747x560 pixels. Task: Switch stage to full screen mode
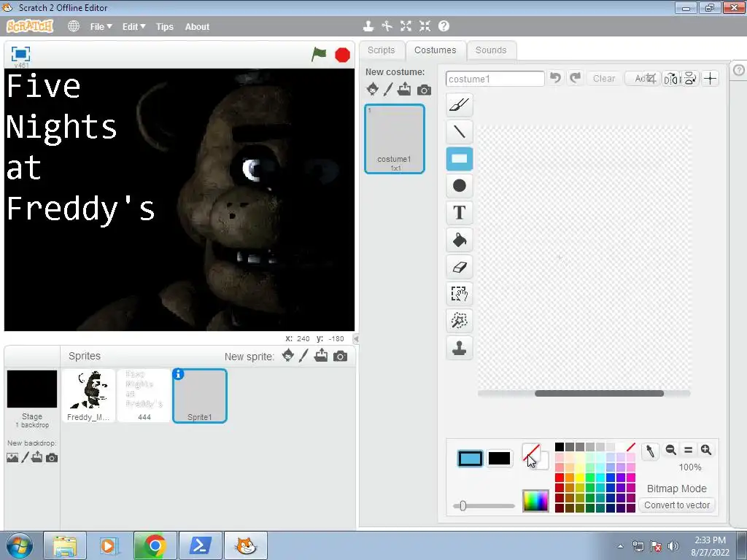(x=20, y=54)
